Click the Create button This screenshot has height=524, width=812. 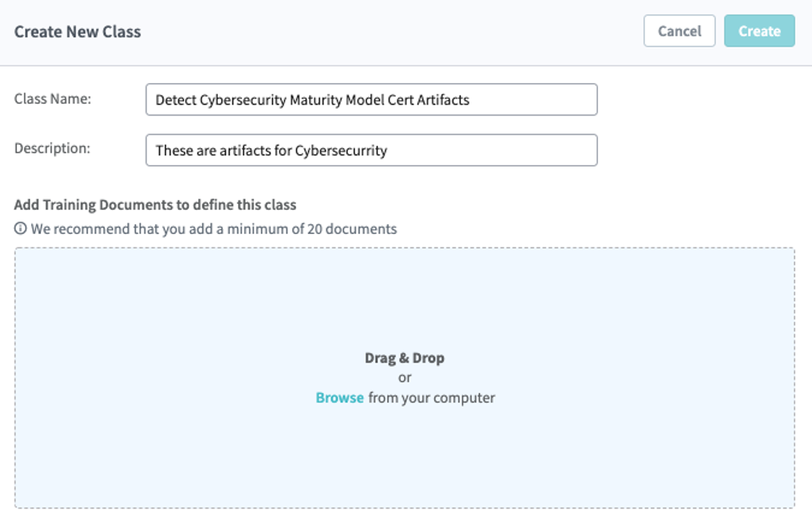[759, 31]
